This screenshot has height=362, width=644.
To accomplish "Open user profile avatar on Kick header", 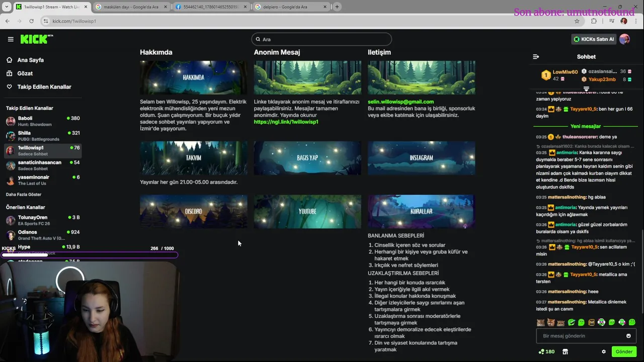I will 624,39.
